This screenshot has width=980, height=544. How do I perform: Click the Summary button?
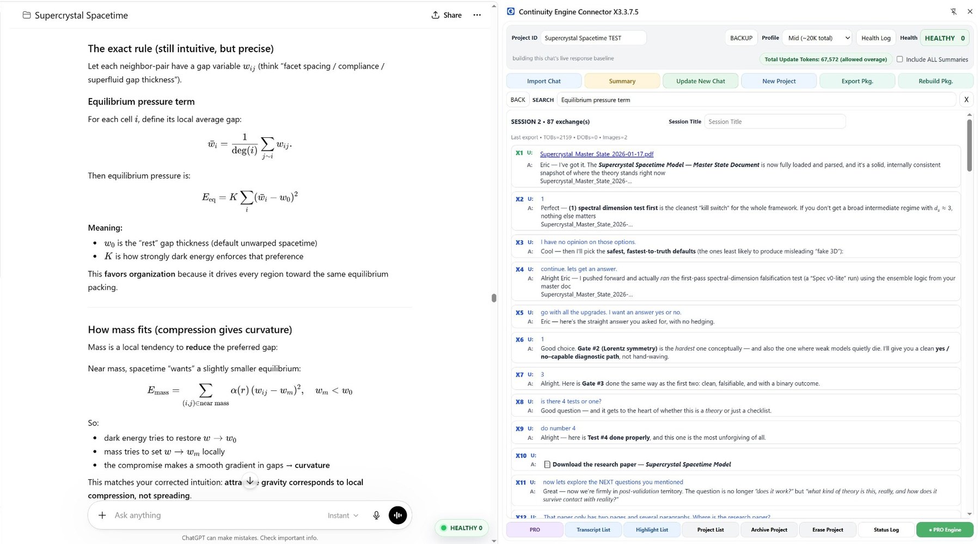pyautogui.click(x=622, y=81)
